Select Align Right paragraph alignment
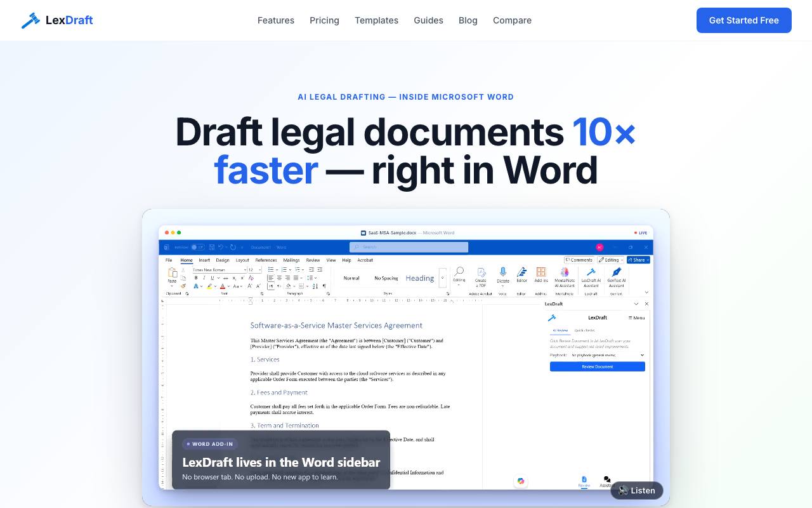 [x=287, y=277]
